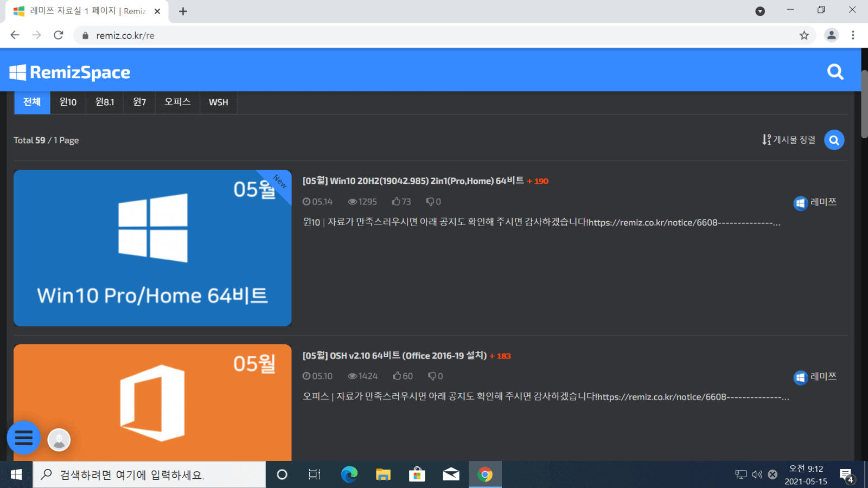Click the view count 1424 eye icon
The height and width of the screenshot is (488, 868).
[353, 376]
